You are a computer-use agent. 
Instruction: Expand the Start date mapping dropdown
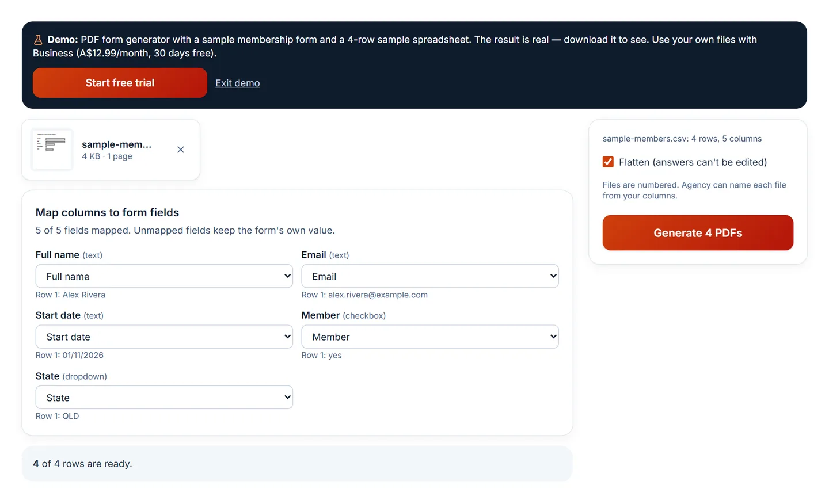click(164, 337)
